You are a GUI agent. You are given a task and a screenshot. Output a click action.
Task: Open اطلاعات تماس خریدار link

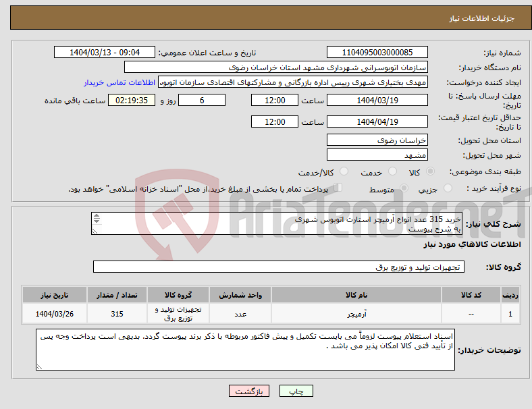tap(119, 82)
